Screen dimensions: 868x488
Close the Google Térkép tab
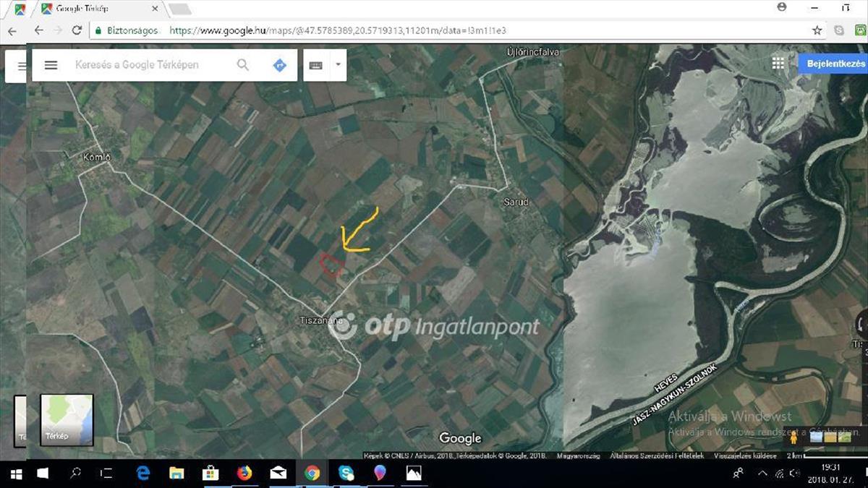[x=156, y=9]
